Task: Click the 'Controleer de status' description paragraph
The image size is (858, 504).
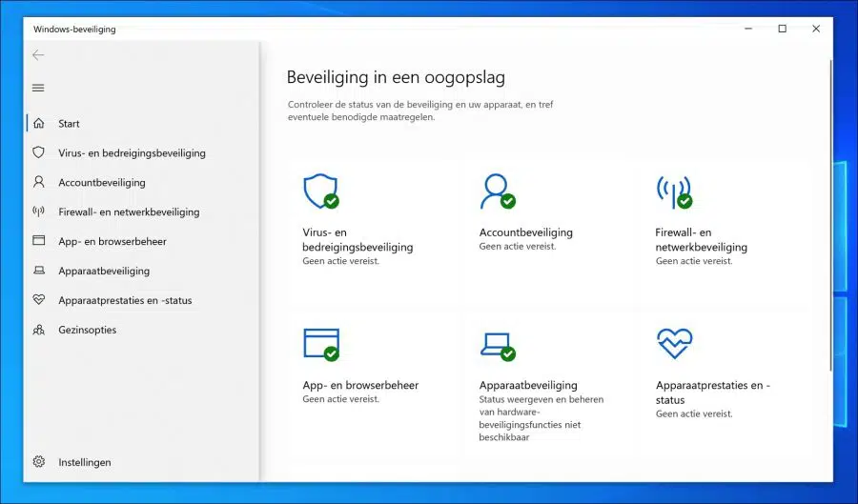Action: (420, 111)
